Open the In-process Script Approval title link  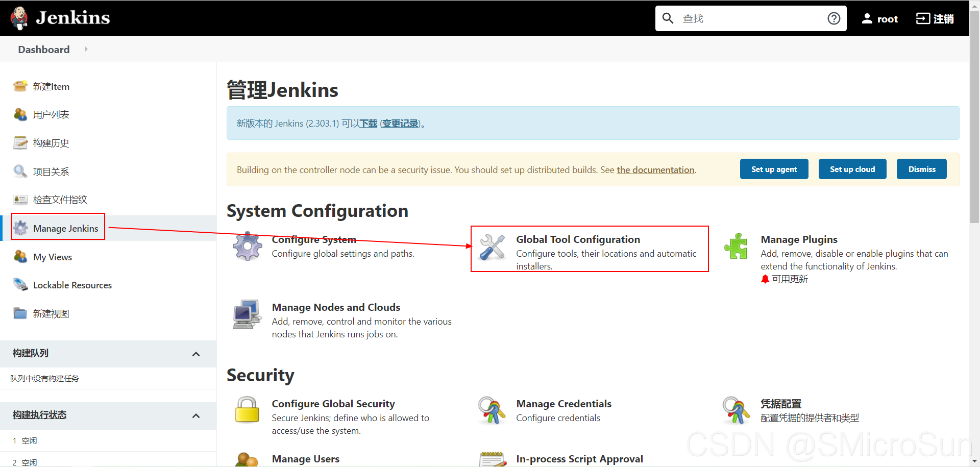(x=579, y=459)
